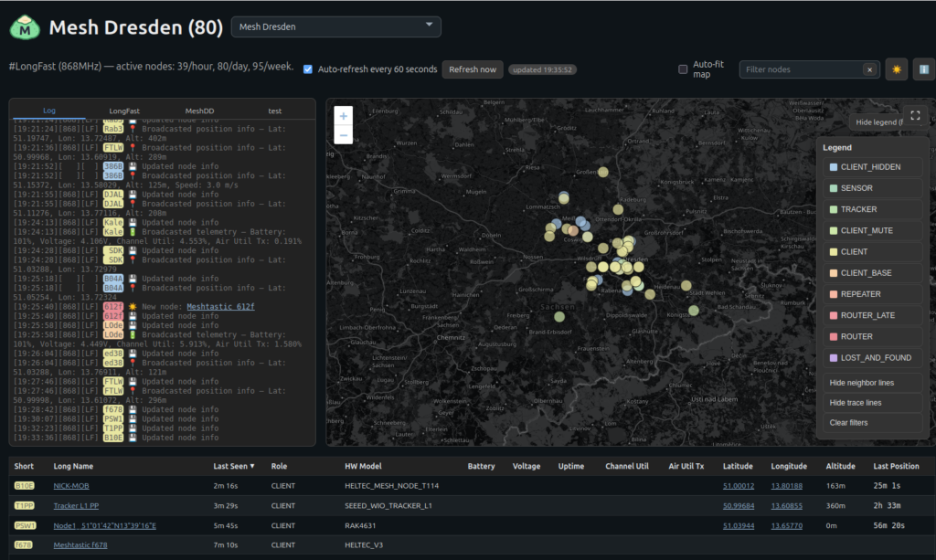Click the Meshtastic logo icon
The width and height of the screenshot is (936, 560).
(x=26, y=28)
